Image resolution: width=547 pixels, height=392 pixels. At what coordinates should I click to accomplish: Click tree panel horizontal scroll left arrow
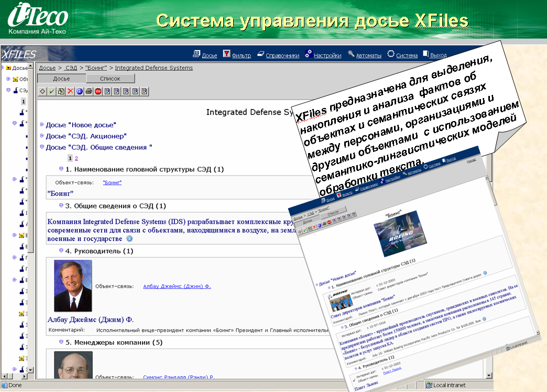pos(5,376)
